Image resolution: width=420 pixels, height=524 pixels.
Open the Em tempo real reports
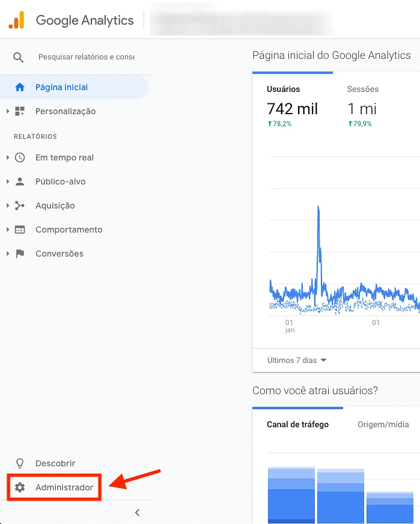pyautogui.click(x=64, y=157)
